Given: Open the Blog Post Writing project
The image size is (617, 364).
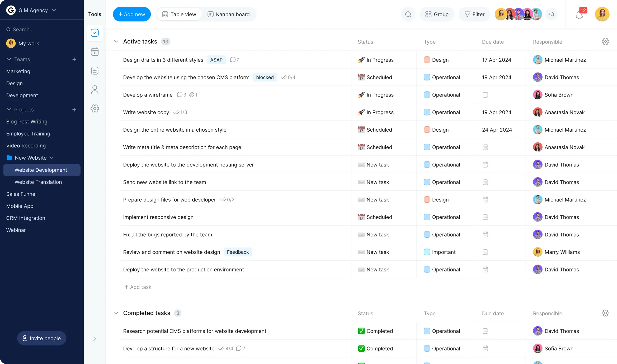Looking at the screenshot, I should [27, 122].
